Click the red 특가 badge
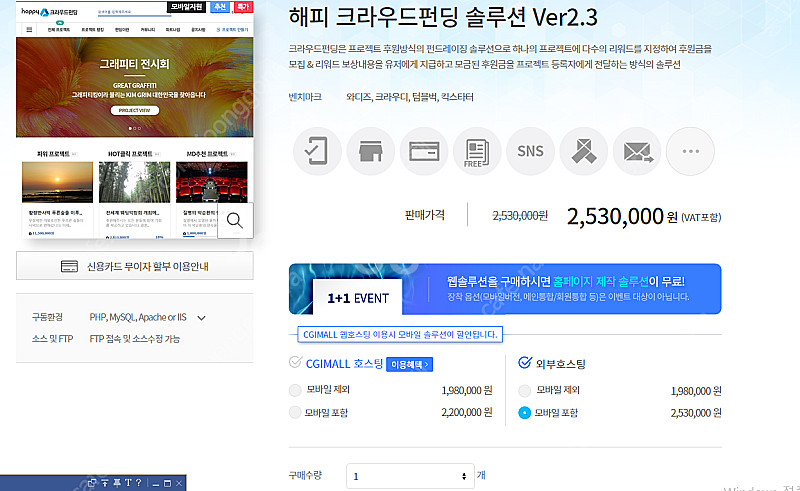Viewport: 800px width, 491px height. pyautogui.click(x=242, y=7)
